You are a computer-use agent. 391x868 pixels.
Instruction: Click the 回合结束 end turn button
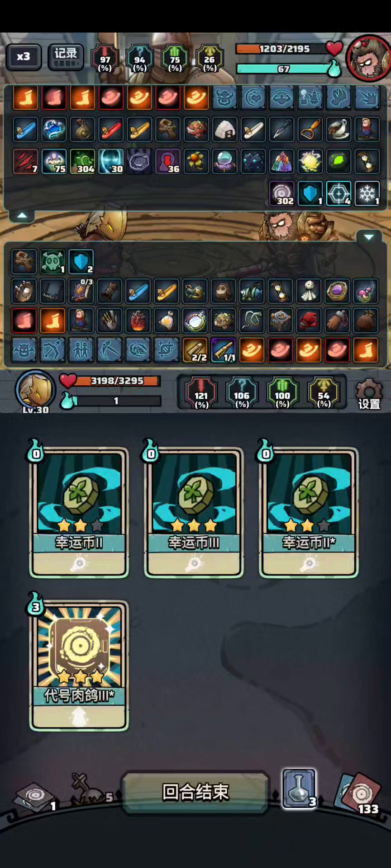pos(195,792)
